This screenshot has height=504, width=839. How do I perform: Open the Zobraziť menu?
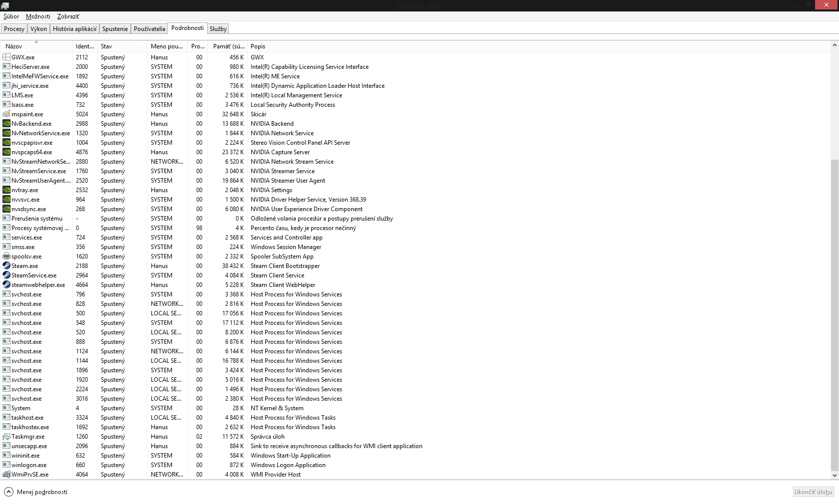click(68, 16)
